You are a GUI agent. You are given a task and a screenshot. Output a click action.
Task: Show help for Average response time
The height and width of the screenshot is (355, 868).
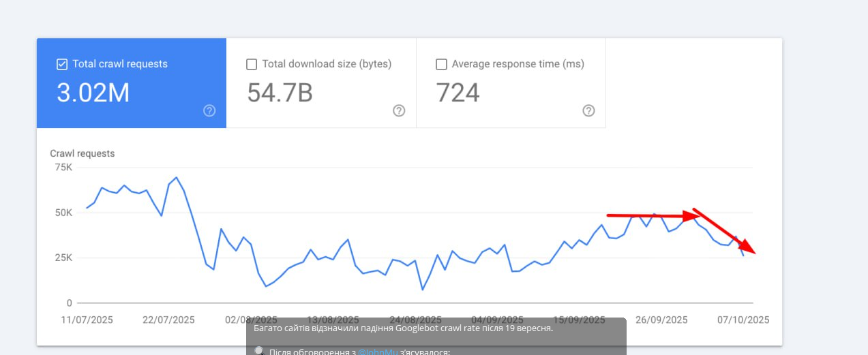tap(588, 111)
